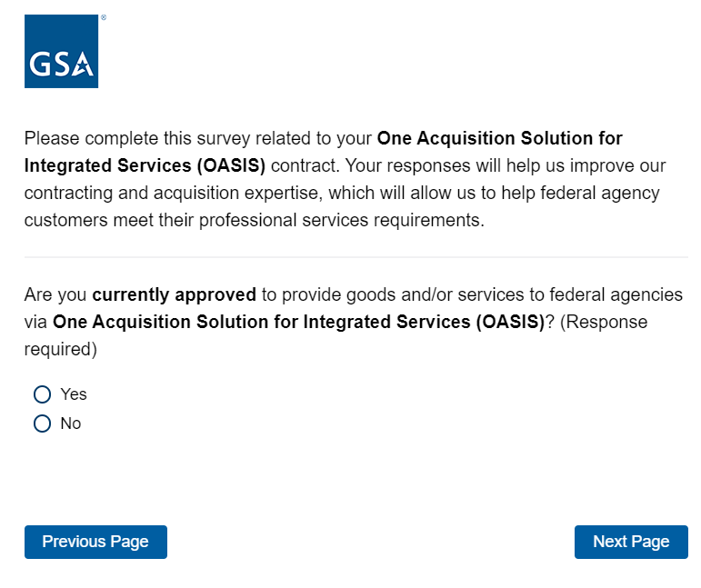701x588 pixels.
Task: Click the "Yes" answer label text
Action: [x=74, y=394]
